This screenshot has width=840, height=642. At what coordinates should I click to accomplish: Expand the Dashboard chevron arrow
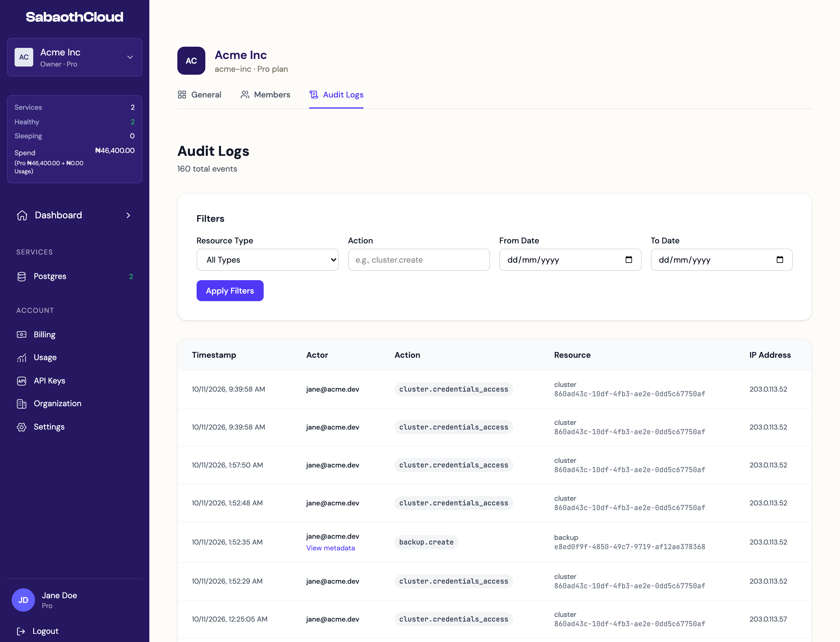128,215
